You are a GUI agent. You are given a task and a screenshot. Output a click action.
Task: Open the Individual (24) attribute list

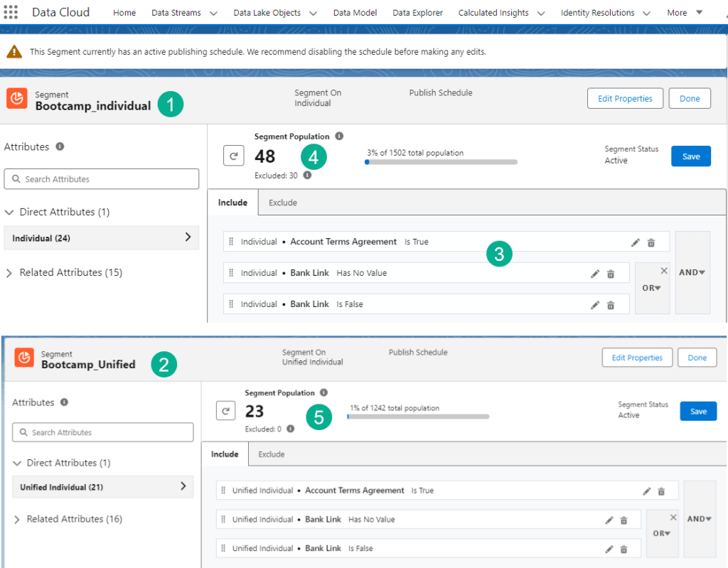click(x=101, y=238)
